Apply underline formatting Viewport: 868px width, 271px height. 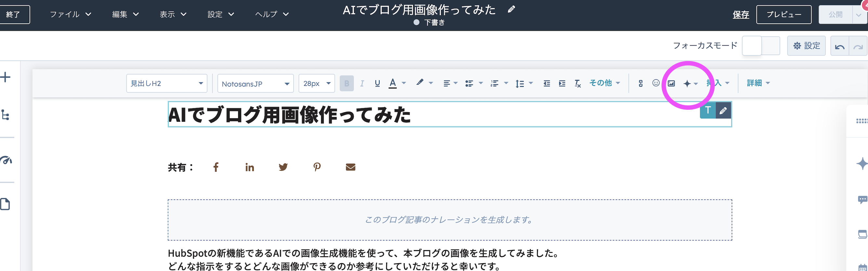377,83
